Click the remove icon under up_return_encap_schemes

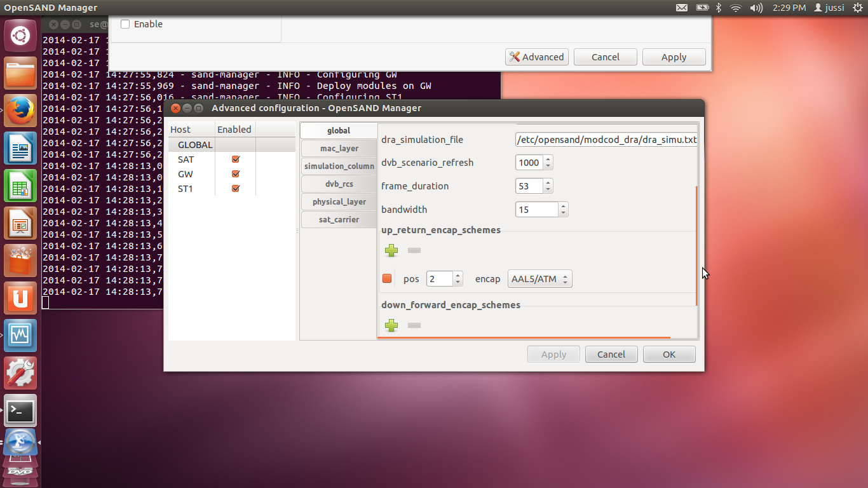click(x=414, y=250)
